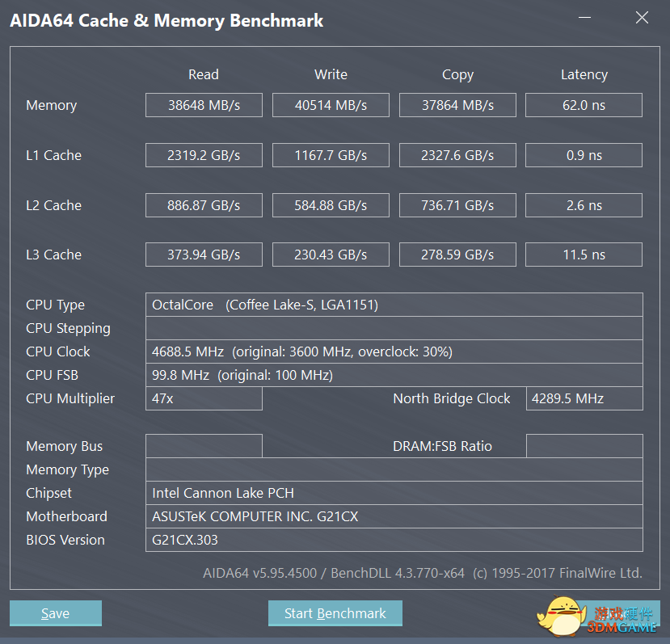Click the Chipset Intel Cannon Lake PCH field
Image resolution: width=670 pixels, height=644 pixels.
point(394,493)
